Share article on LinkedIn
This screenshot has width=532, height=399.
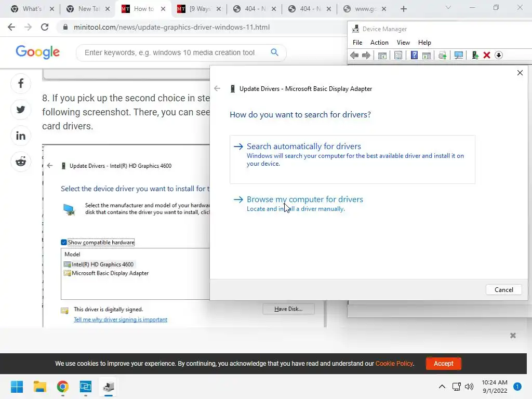click(x=21, y=136)
